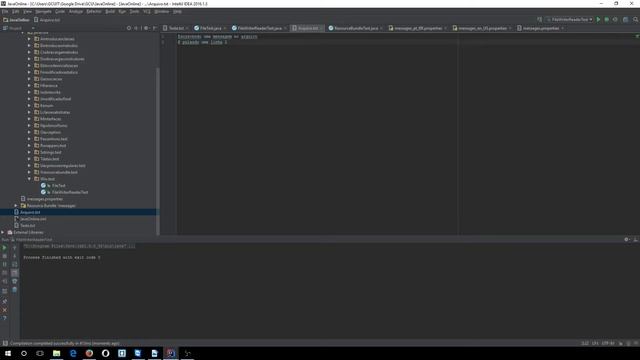Open the VCS menu
This screenshot has width=640, height=360.
[147, 11]
